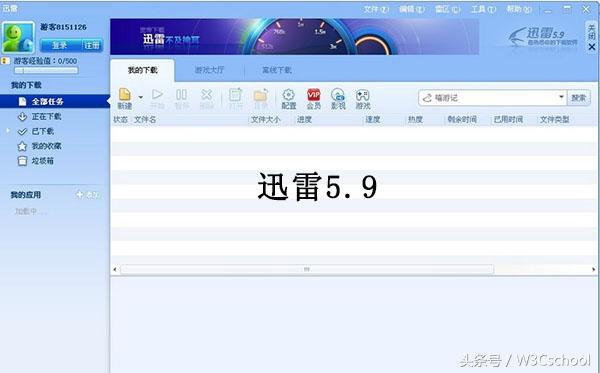This screenshot has height=373, width=600.
Task: Click the username 游客8151126
Action: [64, 27]
